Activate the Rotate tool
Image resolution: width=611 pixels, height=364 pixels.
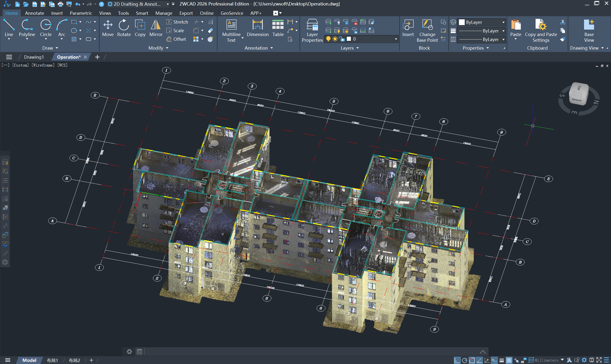point(124,28)
